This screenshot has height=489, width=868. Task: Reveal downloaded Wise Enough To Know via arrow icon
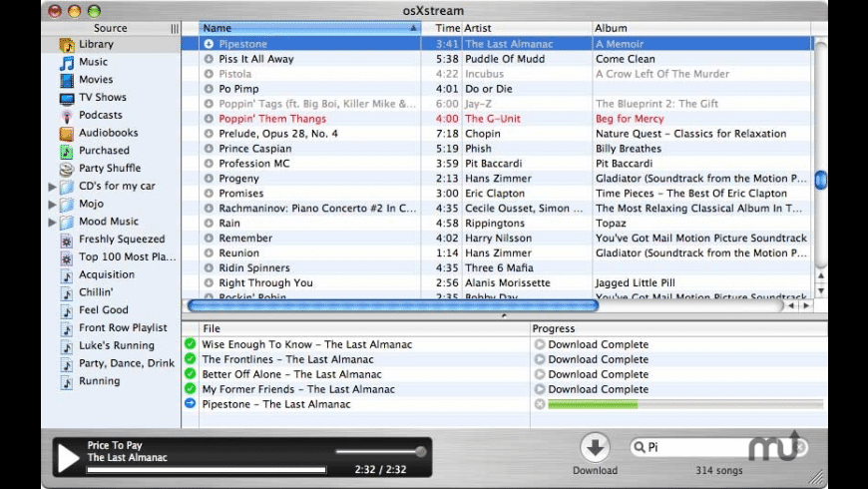coord(540,344)
